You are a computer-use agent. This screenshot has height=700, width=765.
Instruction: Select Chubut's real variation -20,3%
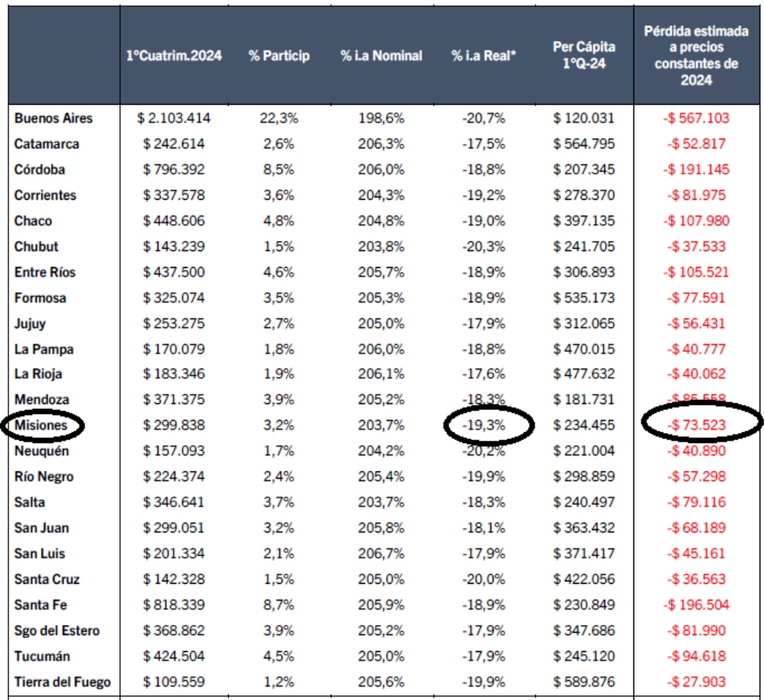483,246
